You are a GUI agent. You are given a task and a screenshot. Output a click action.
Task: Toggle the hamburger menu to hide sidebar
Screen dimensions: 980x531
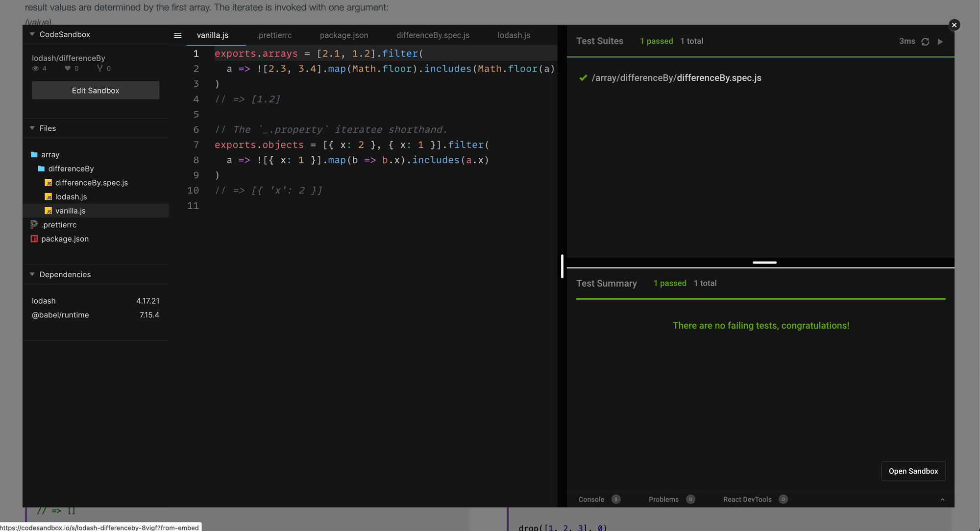[177, 35]
